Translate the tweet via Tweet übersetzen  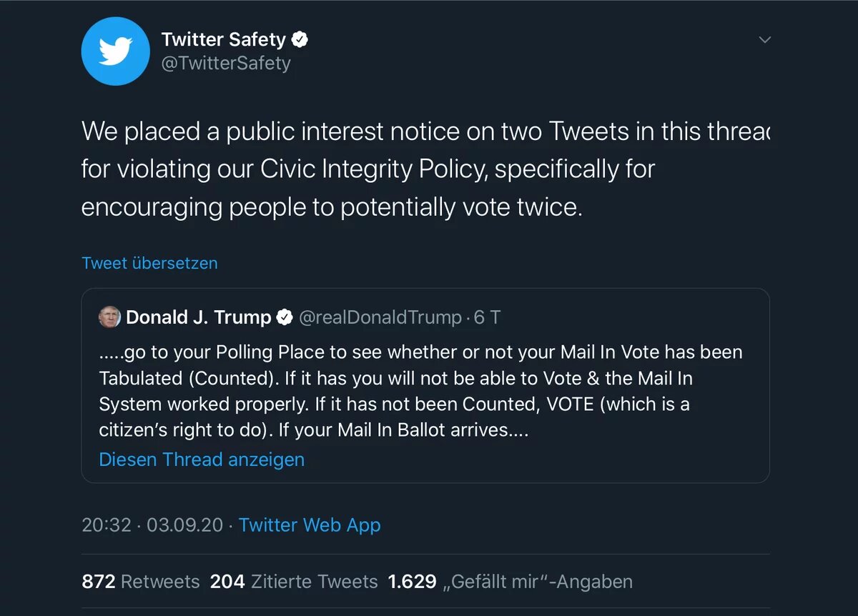point(149,263)
